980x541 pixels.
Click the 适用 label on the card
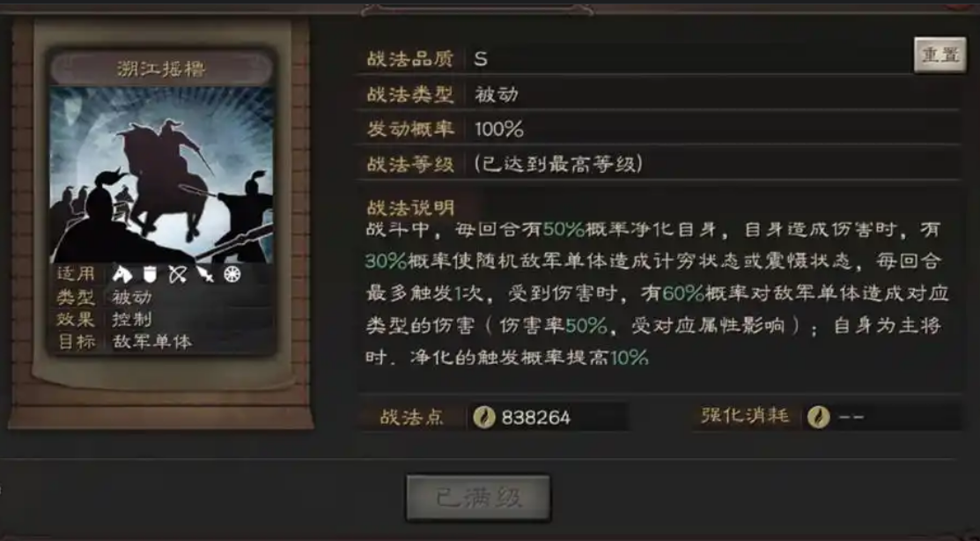(76, 274)
